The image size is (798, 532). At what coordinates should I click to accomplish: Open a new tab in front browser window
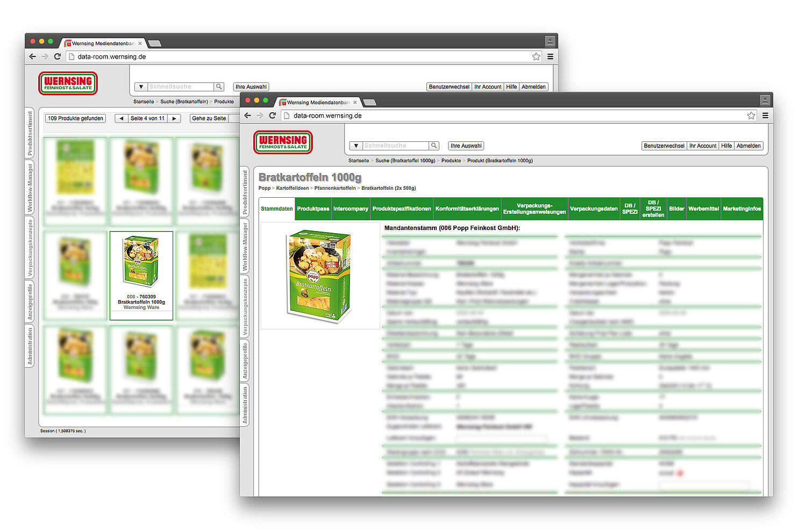(370, 102)
